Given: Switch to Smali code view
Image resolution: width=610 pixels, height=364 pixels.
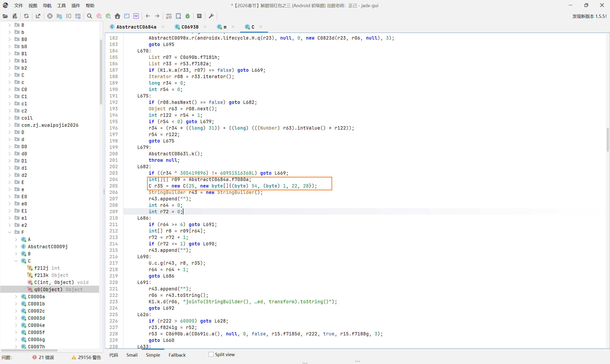Looking at the screenshot, I should point(132,355).
